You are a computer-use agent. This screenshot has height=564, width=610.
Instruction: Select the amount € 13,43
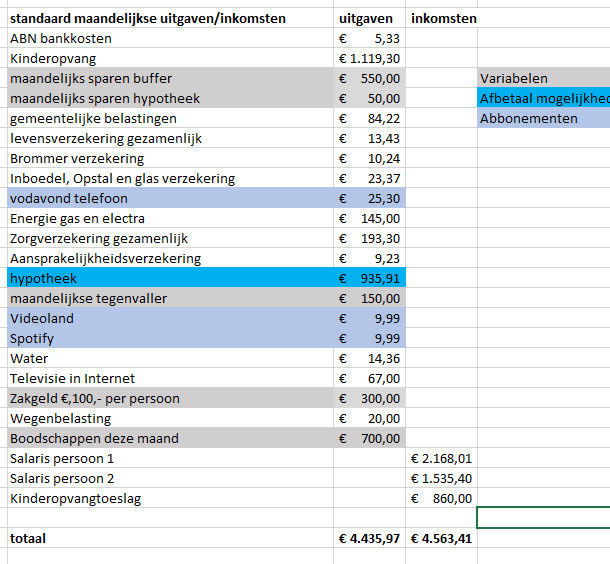pos(369,138)
